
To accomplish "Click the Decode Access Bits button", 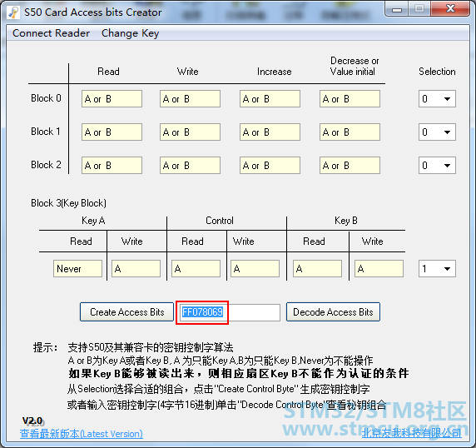I will coord(333,312).
